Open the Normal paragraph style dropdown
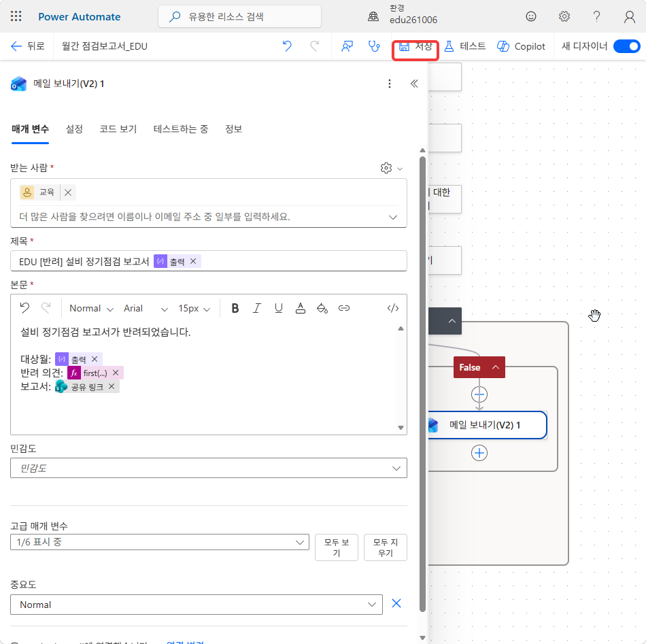 tap(92, 308)
